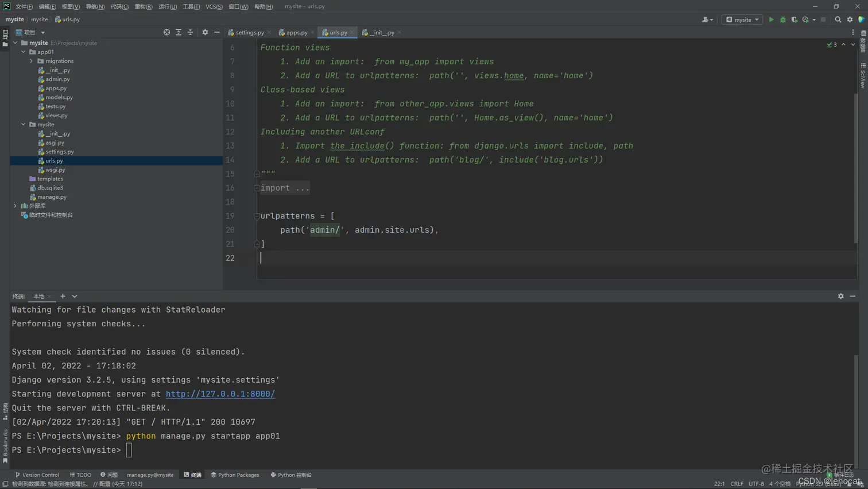Open Bookmarks side tool window
Screen dimensions: 868x489
click(x=5, y=446)
